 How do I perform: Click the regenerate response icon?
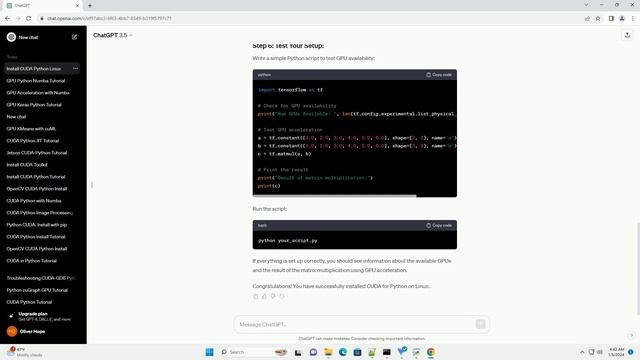282,296
